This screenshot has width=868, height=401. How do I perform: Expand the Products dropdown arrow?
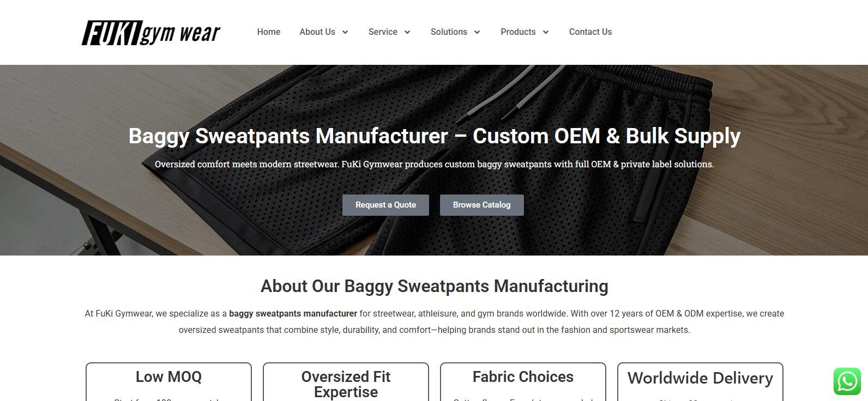click(x=545, y=32)
